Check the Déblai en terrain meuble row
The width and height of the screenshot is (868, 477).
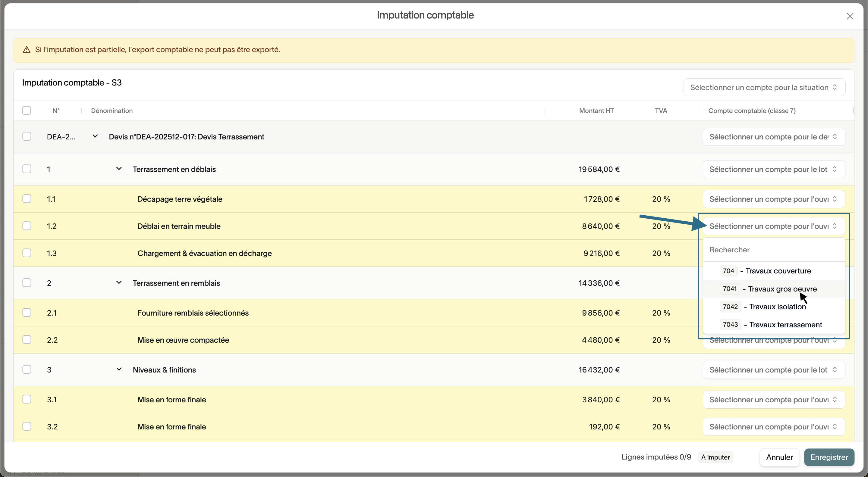pyautogui.click(x=27, y=226)
